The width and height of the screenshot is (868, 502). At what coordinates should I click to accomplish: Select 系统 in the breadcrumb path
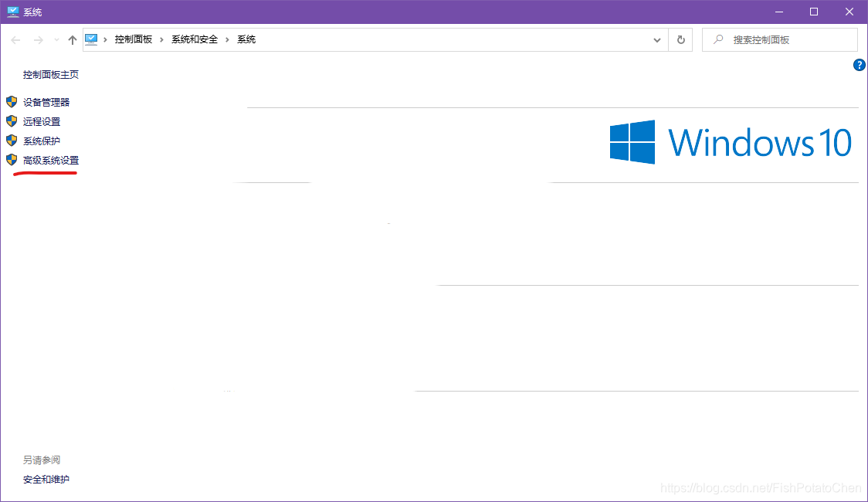tap(246, 39)
